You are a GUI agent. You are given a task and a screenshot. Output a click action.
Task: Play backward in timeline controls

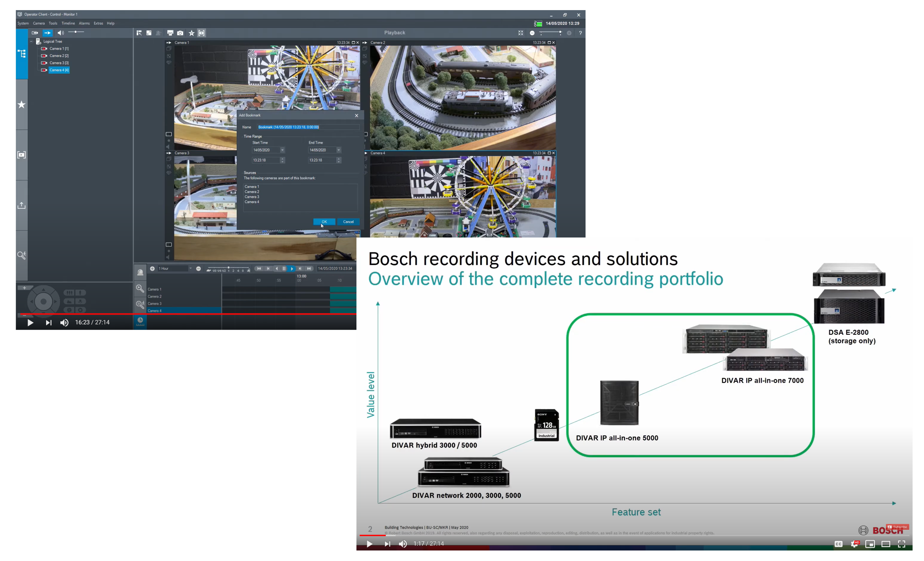277,268
